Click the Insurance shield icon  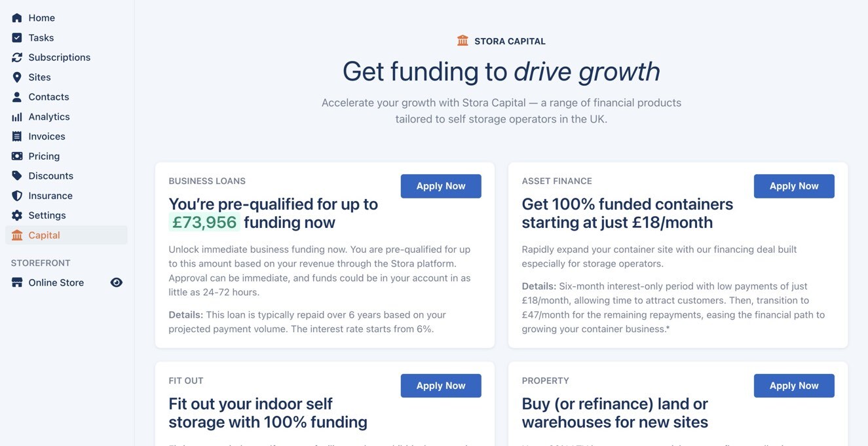point(17,196)
